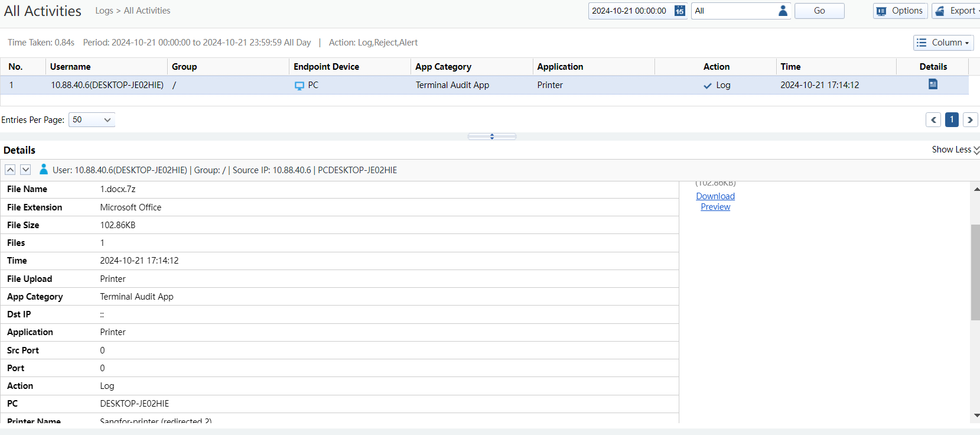980x435 pixels.
Task: Open the Options button
Action: (900, 11)
